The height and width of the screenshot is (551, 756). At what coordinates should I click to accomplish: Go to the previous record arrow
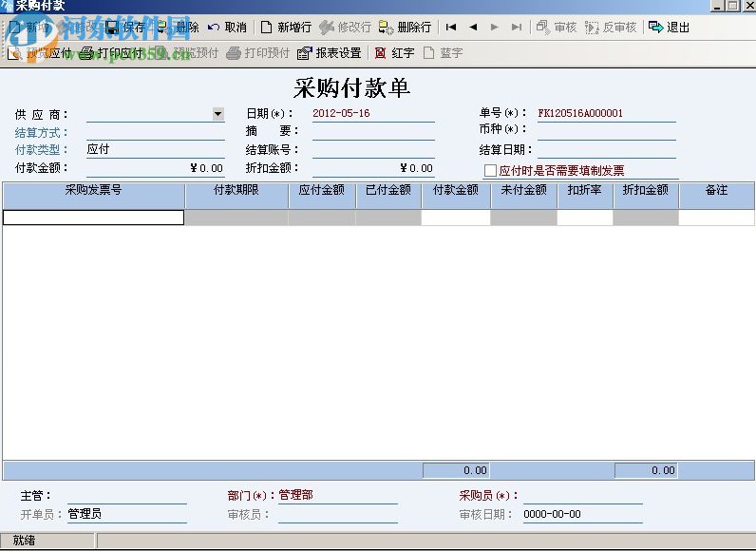[473, 27]
